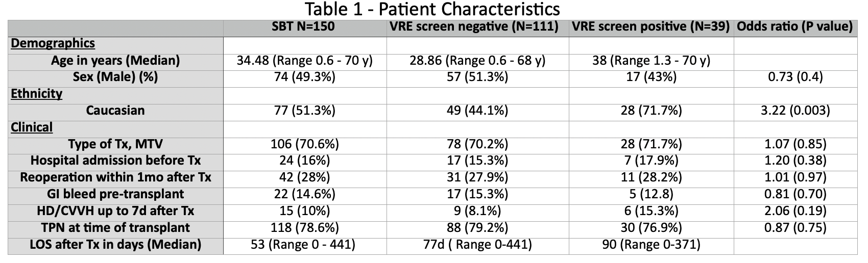Click the "Age in years (Median)" row label

click(115, 61)
